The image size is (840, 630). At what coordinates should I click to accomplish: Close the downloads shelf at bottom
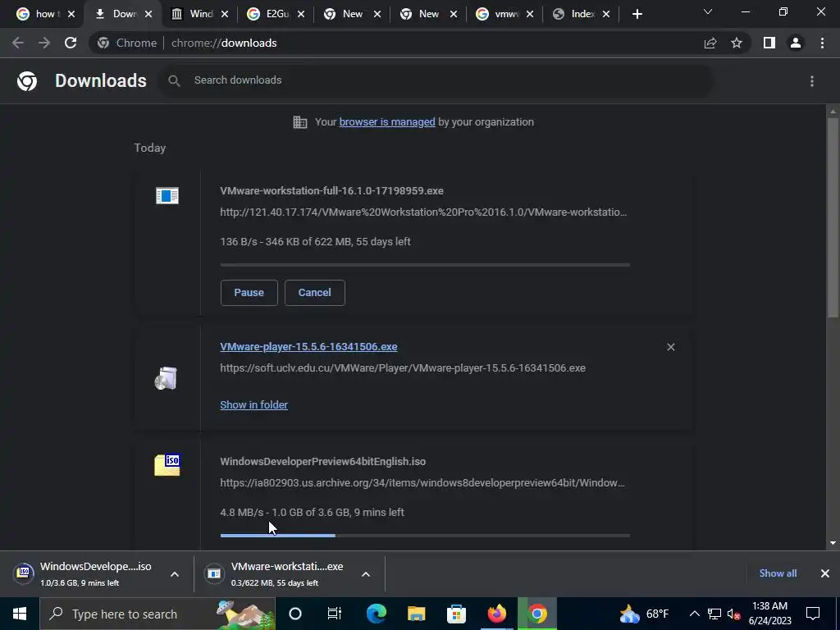(825, 573)
